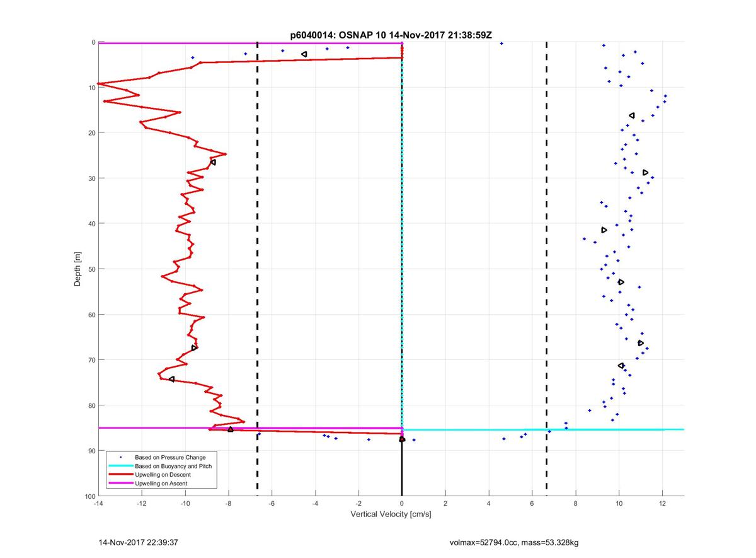Click the depth axis tick label '90'
This screenshot has width=756, height=558.
click(x=91, y=450)
